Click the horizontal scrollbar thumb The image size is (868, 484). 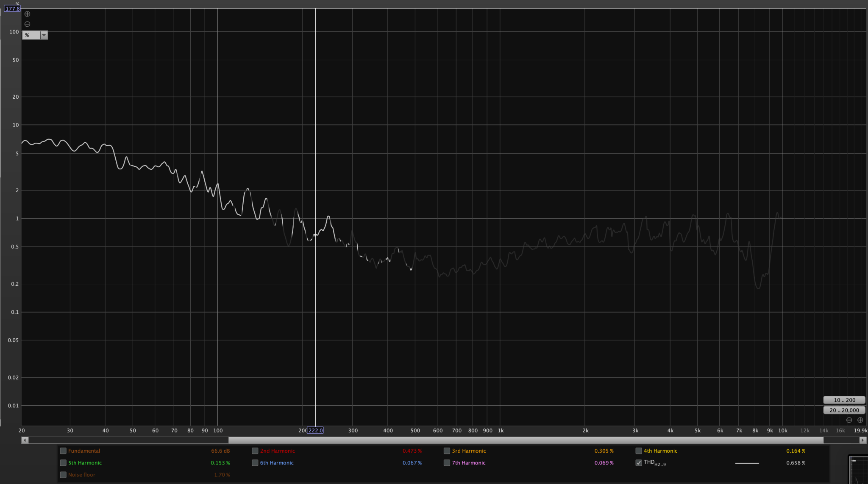(x=526, y=440)
